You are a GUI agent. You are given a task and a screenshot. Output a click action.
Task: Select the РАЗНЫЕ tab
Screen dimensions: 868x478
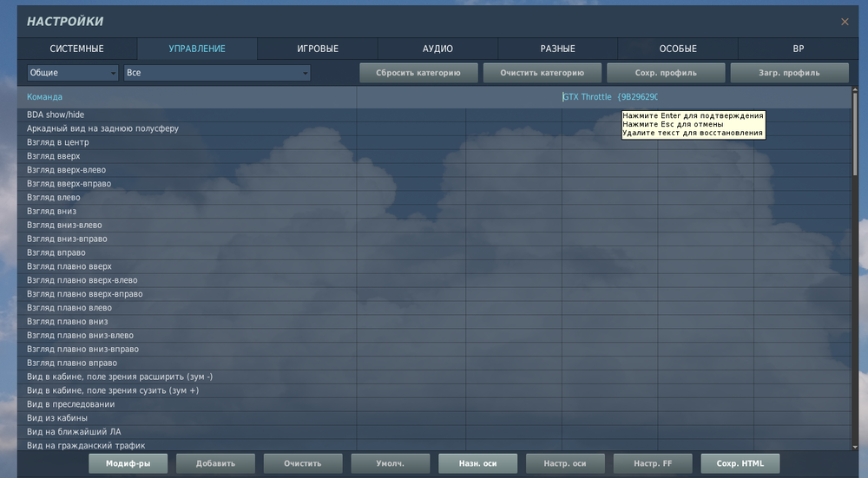558,49
